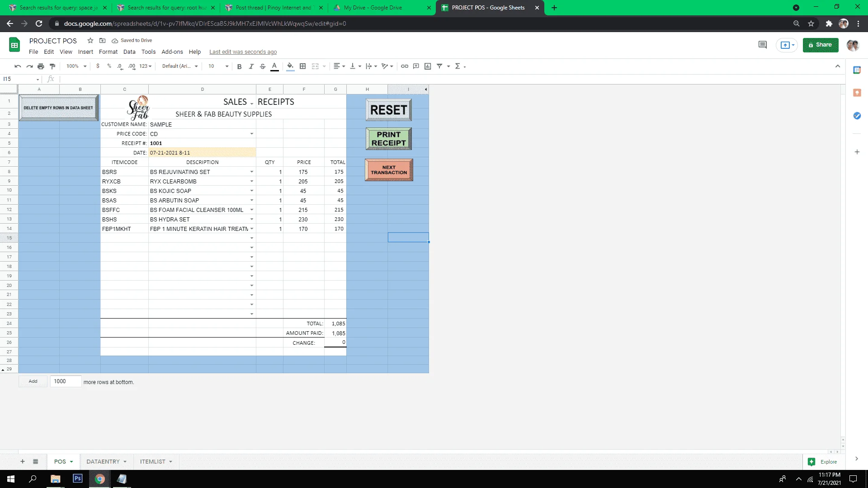868x488 pixels.
Task: Open the PRICE CODE CD dropdown
Action: 252,134
